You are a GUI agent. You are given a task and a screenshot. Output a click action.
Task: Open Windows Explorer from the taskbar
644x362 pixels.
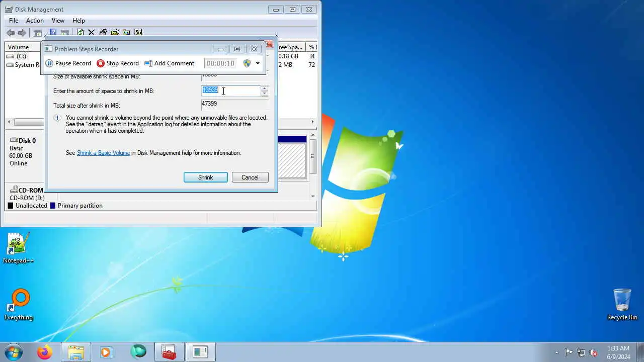[76, 352]
